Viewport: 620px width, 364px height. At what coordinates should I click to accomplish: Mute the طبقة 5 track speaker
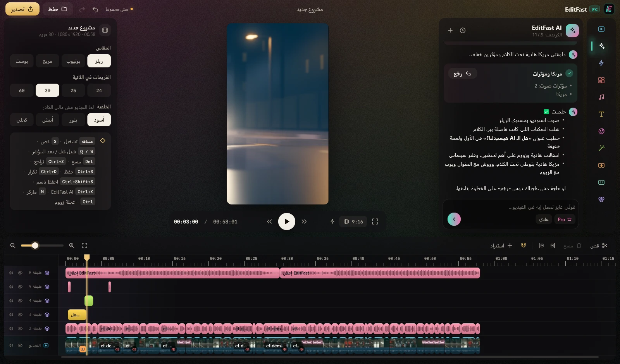11,287
